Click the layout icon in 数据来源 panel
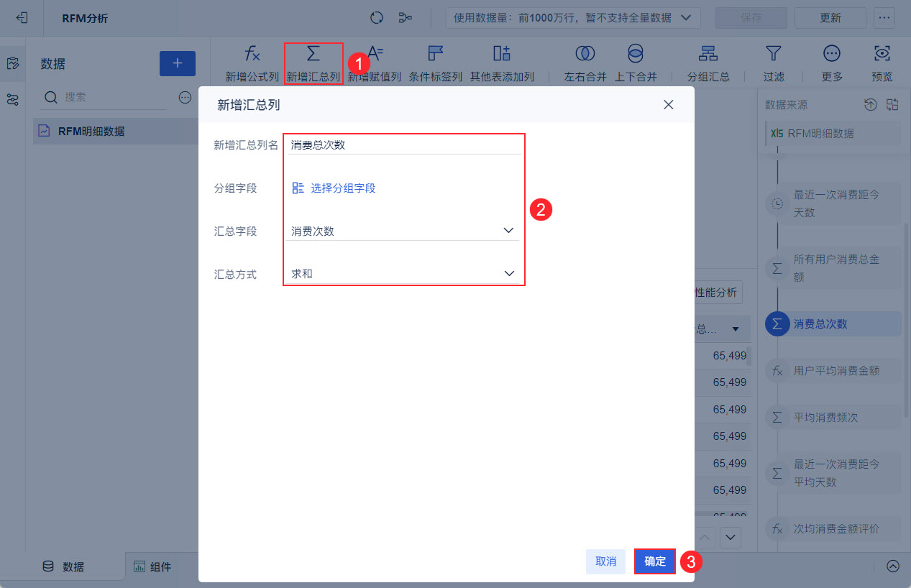911x588 pixels. [x=892, y=105]
